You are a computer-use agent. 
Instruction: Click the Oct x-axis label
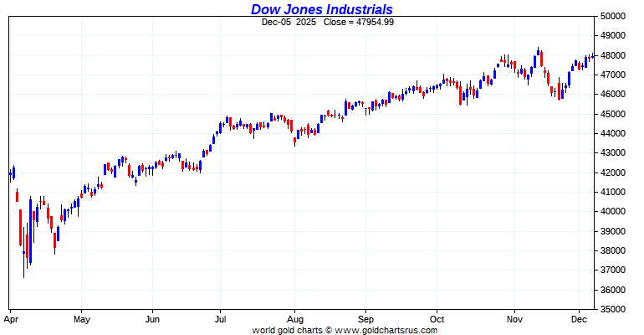tap(437, 320)
